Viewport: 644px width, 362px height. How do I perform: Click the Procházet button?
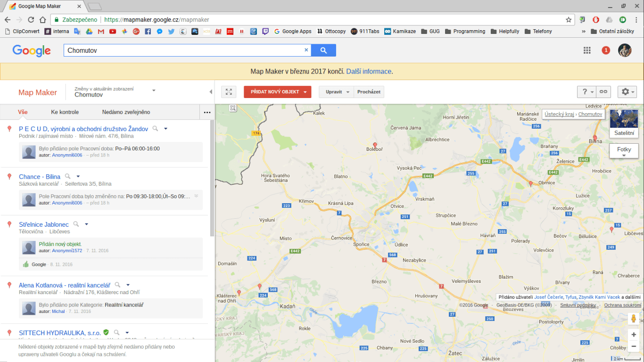tap(369, 92)
